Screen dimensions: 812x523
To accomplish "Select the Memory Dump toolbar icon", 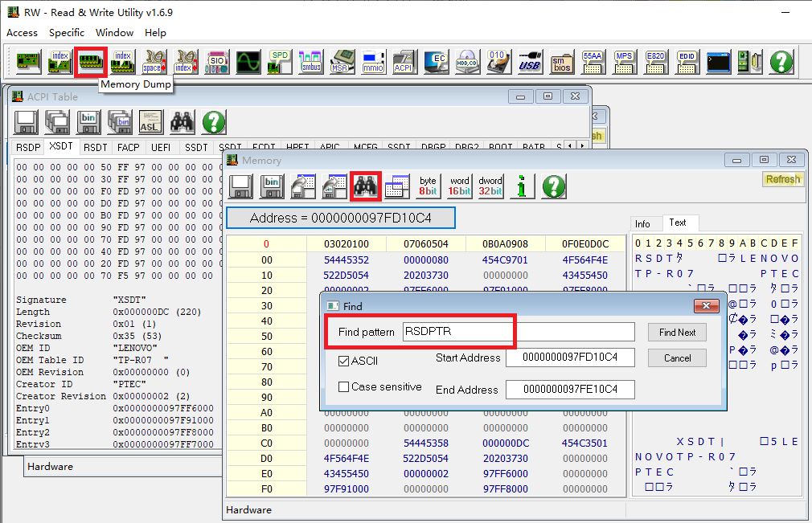I will pyautogui.click(x=90, y=61).
